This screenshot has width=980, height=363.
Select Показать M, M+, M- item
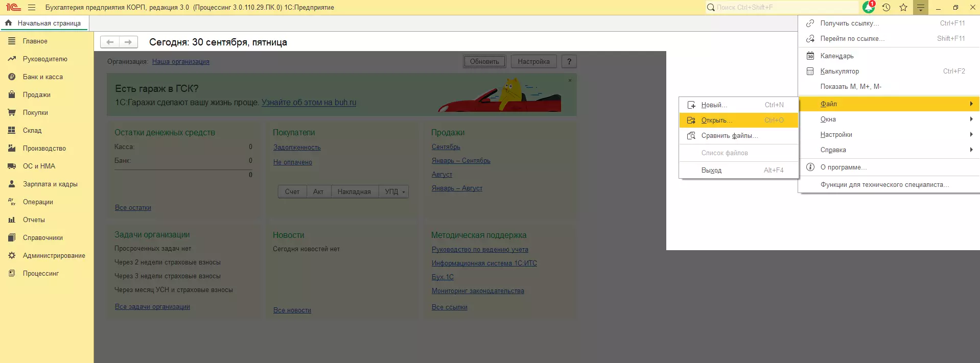(x=889, y=87)
